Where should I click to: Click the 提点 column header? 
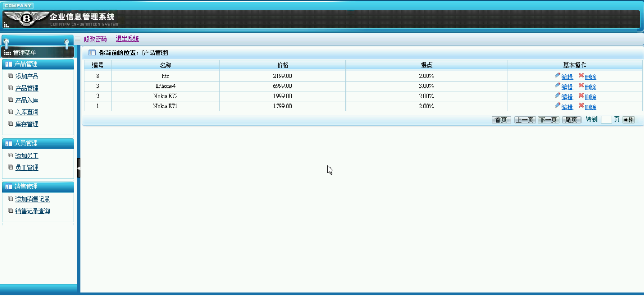click(427, 65)
